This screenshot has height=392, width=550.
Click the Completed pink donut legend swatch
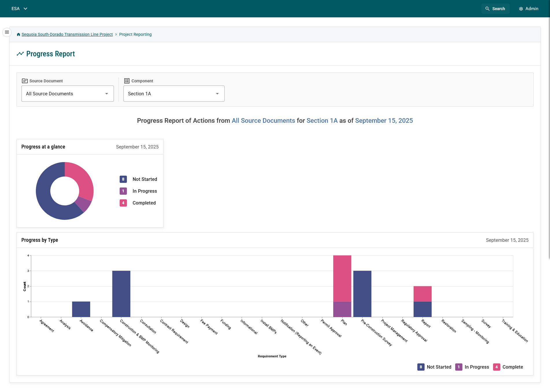pos(123,203)
